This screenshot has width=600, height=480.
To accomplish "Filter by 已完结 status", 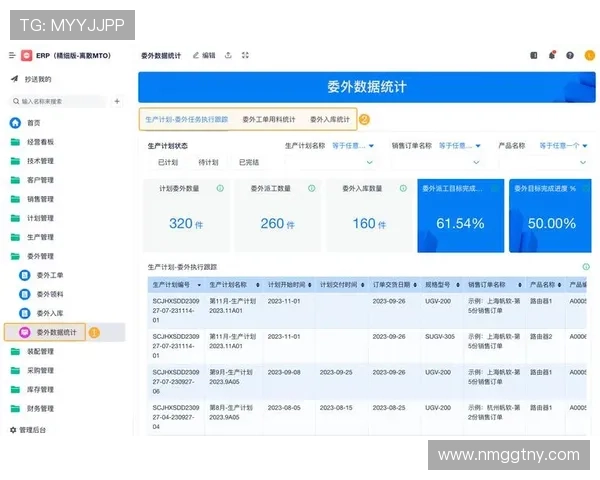I will (249, 162).
